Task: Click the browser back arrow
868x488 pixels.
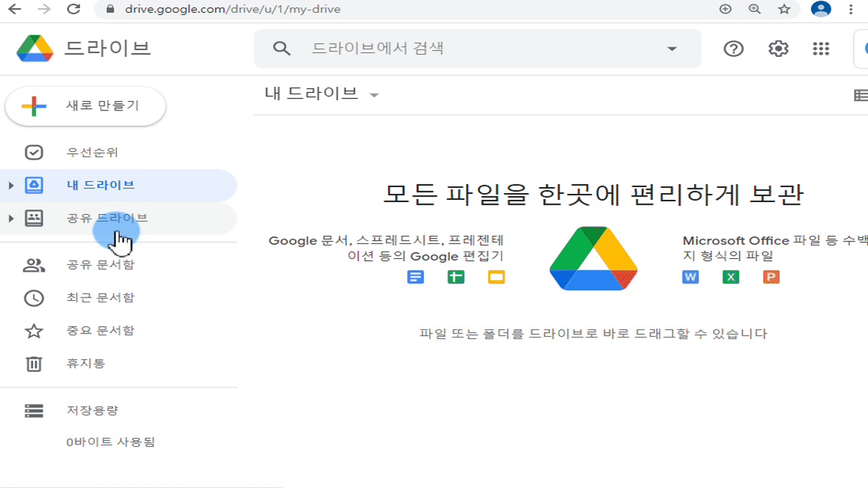Action: (x=14, y=9)
